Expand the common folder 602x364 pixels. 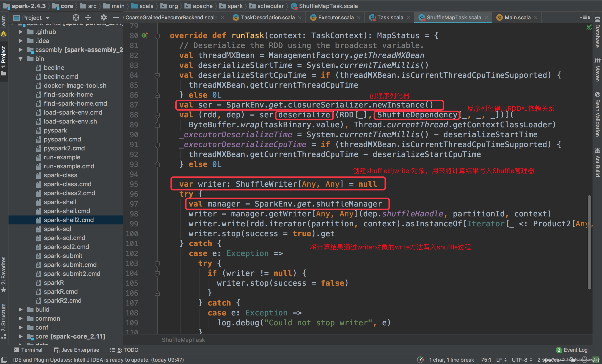[x=21, y=318]
